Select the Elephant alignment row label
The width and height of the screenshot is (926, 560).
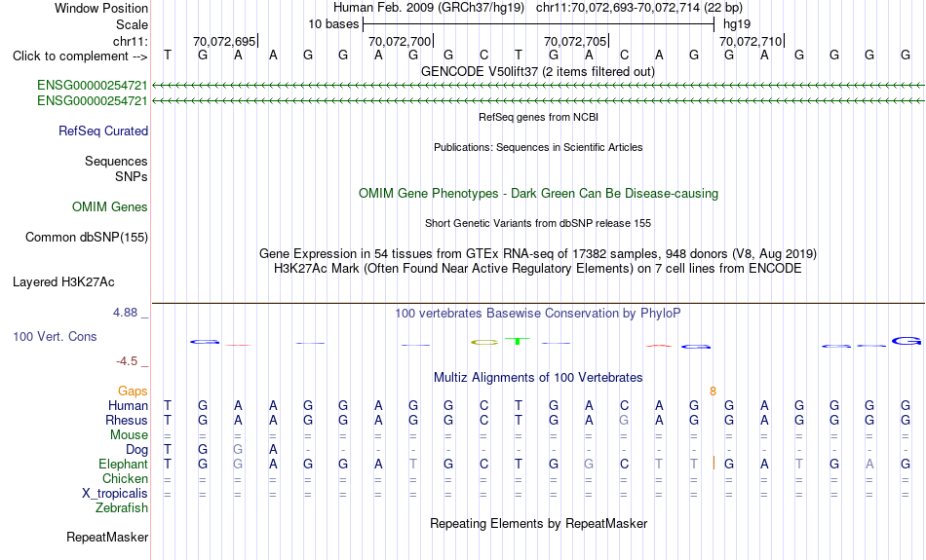[x=124, y=464]
